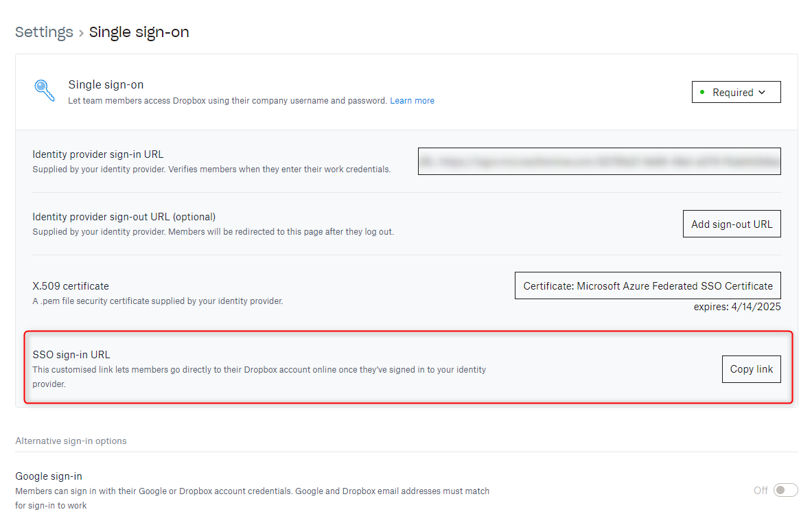Click the green status dot beside Required
This screenshot has height=525, width=812.
click(x=702, y=92)
